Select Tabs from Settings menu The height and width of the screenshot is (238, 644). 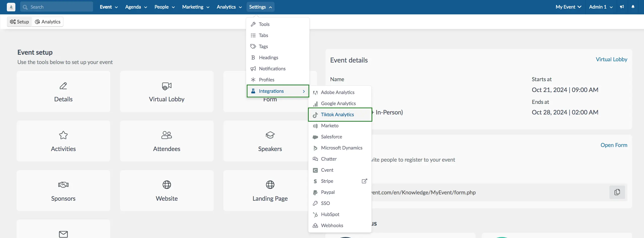click(278, 35)
